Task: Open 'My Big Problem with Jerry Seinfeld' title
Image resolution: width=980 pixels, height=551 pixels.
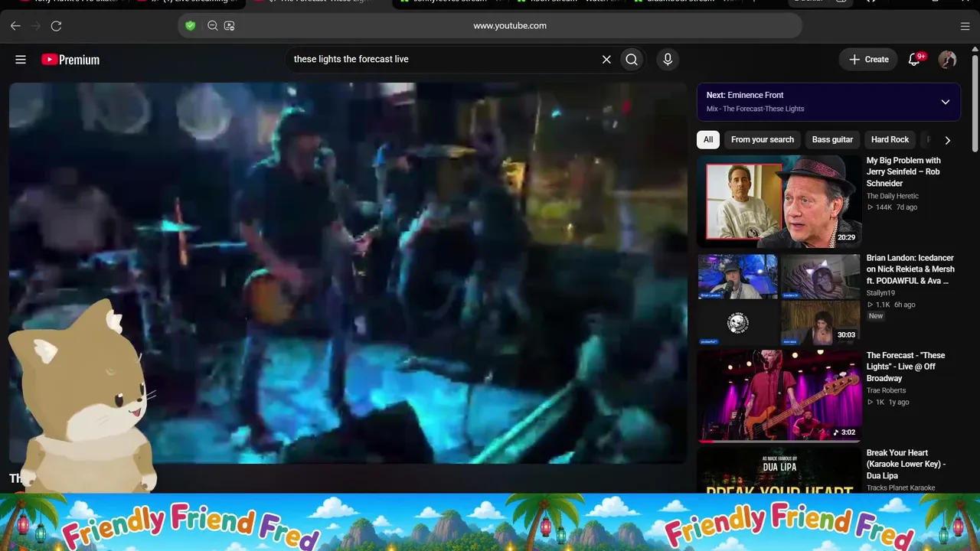Action: tap(903, 172)
